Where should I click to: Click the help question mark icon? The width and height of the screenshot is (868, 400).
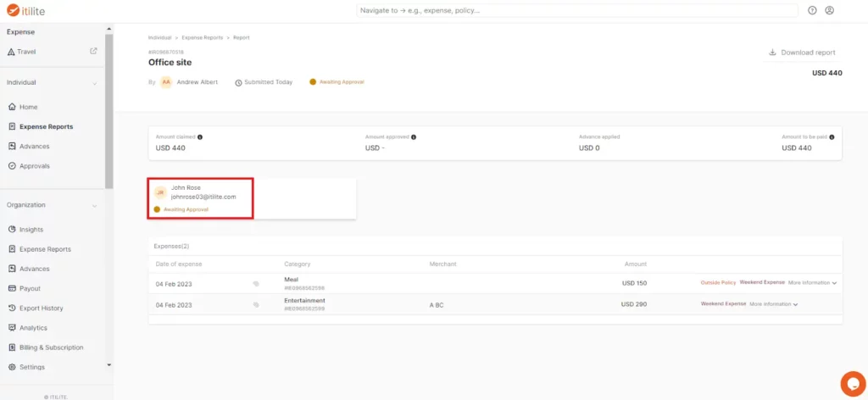[x=812, y=10]
